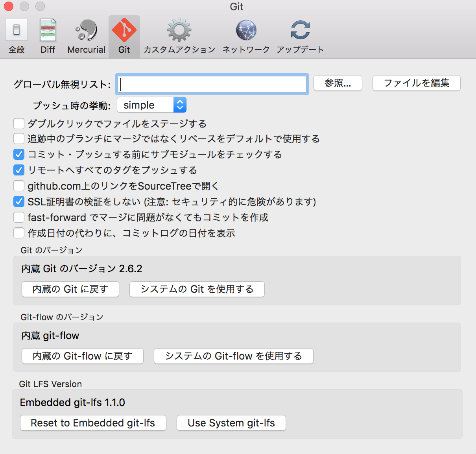The height and width of the screenshot is (454, 476).
Task: Click the 内蔵 git-flow label text
Action: coord(50,336)
